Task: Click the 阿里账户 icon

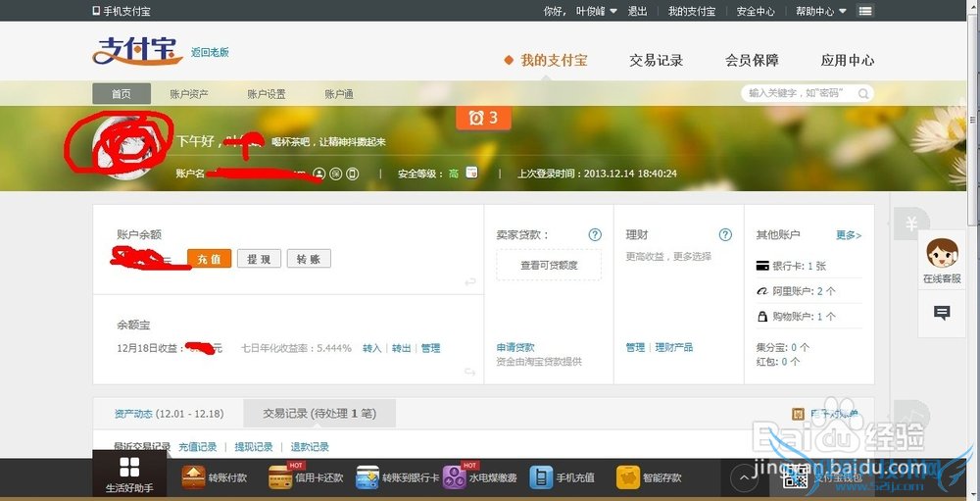Action: (x=762, y=291)
